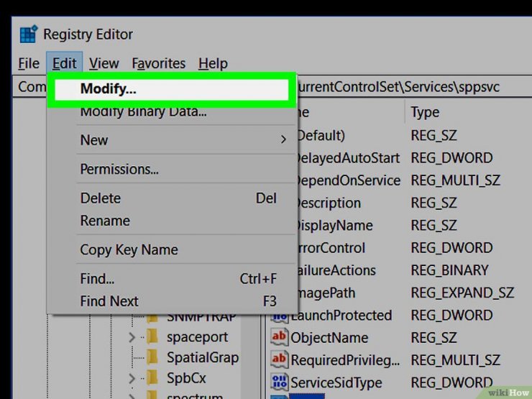Click REG_SZ type of DisplayName
This screenshot has width=532, height=399.
tap(434, 226)
